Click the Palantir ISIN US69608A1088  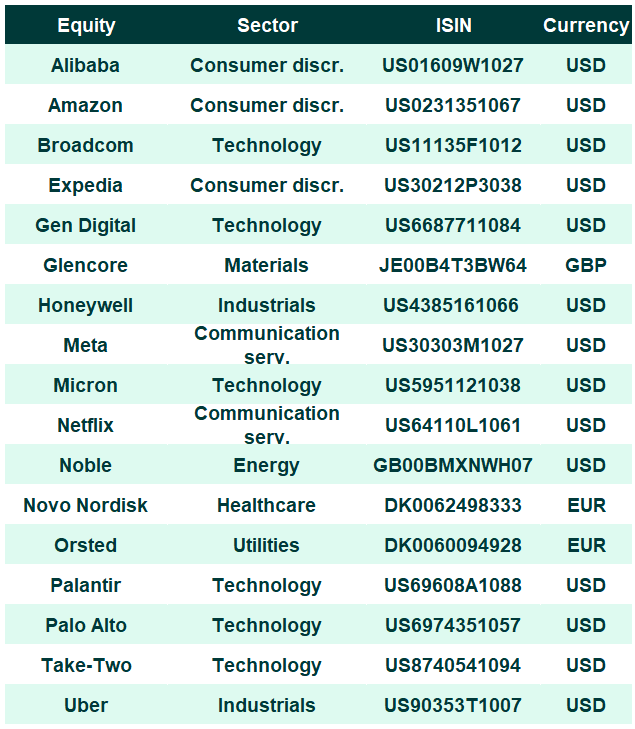(453, 585)
